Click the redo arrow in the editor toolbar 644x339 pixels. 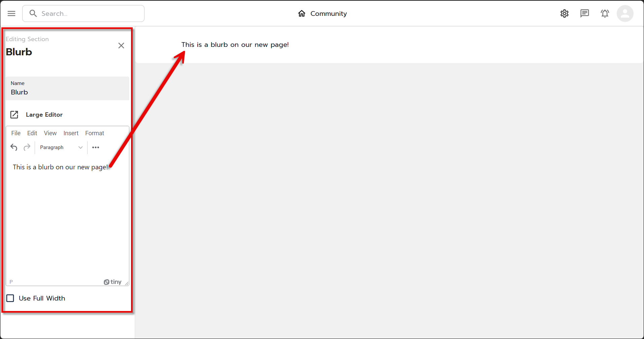coord(27,147)
